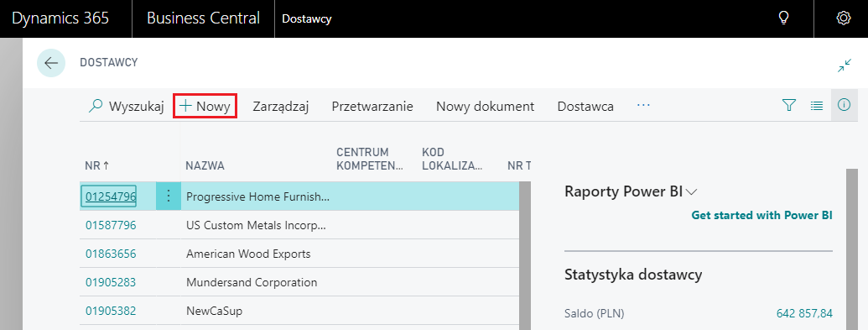This screenshot has width=868, height=330.
Task: Open the Zarządzaj menu
Action: coord(281,107)
